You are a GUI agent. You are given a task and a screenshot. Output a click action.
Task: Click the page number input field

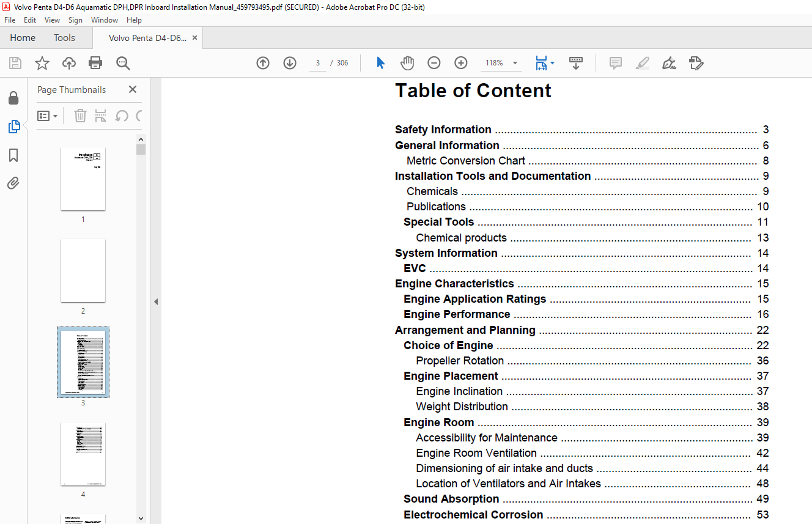pos(318,63)
